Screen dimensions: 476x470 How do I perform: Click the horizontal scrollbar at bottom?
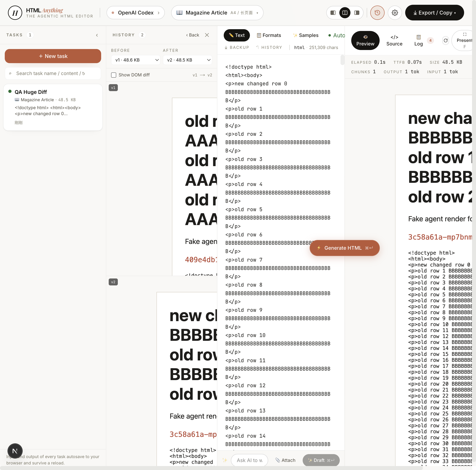211,468
